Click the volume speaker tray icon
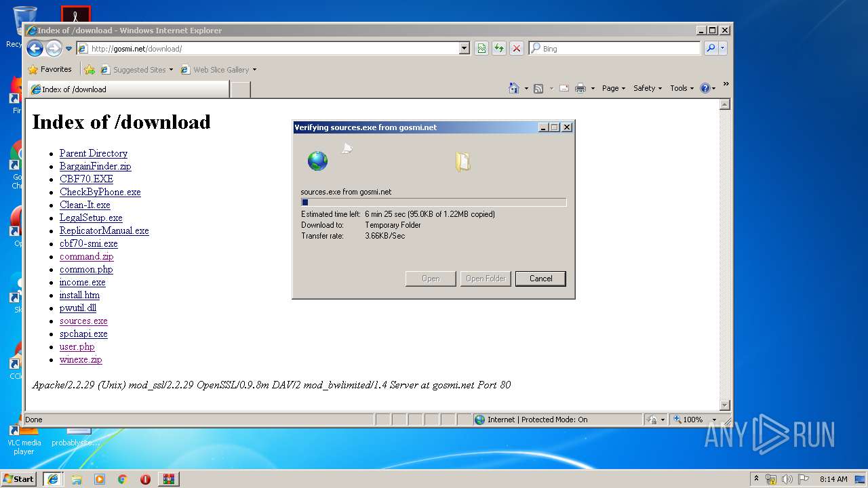Screen dimensions: 868x488 787,479
